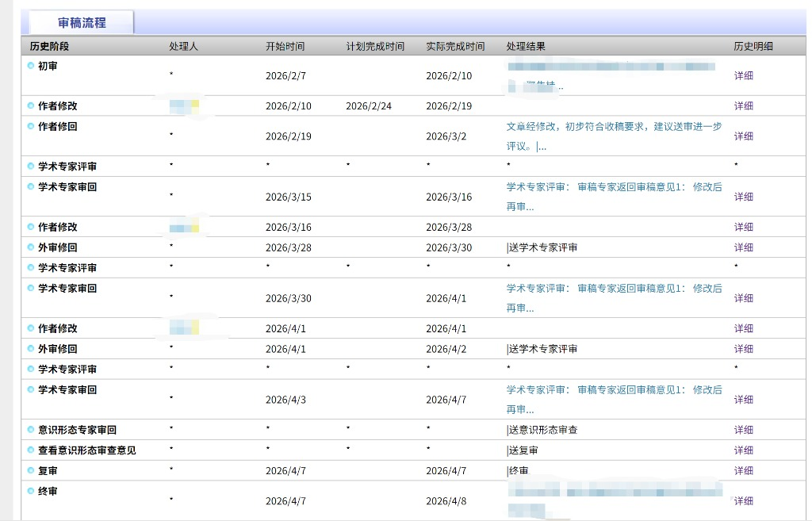Click the bullet icon beside 初审
The height and width of the screenshot is (521, 812).
31,66
